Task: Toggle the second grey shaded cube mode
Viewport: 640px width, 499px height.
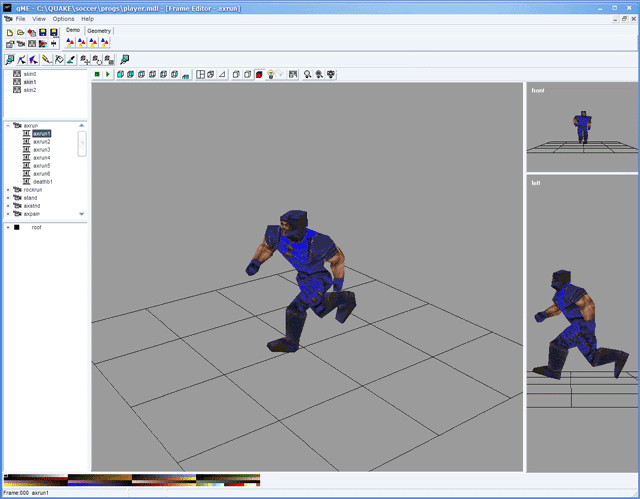Action: tap(247, 74)
